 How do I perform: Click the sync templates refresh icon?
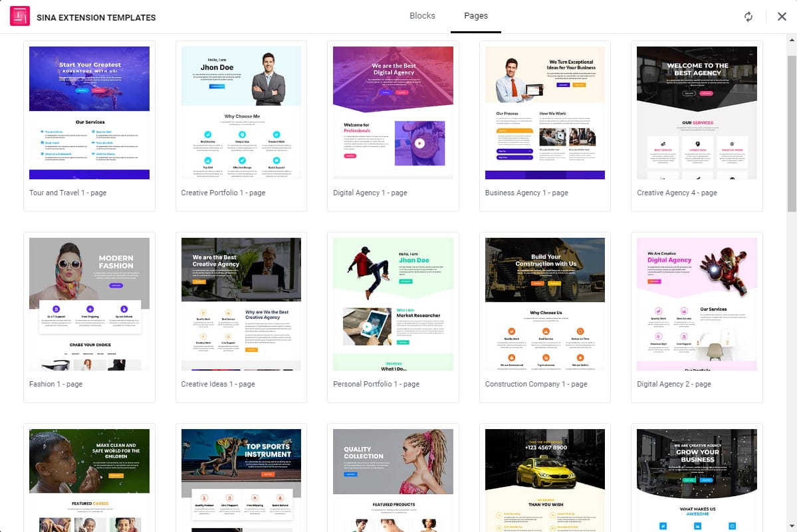click(748, 17)
